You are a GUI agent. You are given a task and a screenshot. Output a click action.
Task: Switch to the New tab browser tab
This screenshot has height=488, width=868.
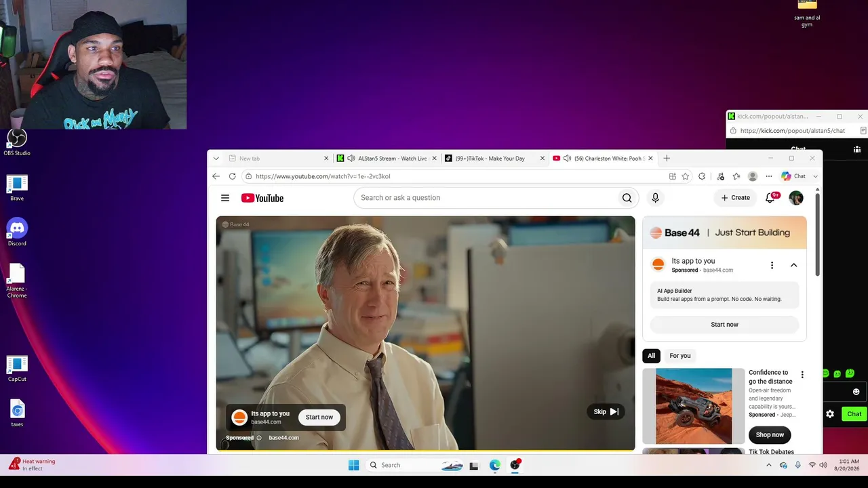pyautogui.click(x=278, y=159)
